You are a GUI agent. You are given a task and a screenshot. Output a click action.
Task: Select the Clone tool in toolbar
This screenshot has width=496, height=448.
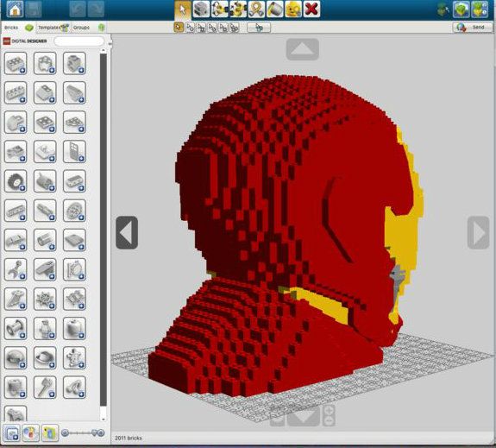201,9
